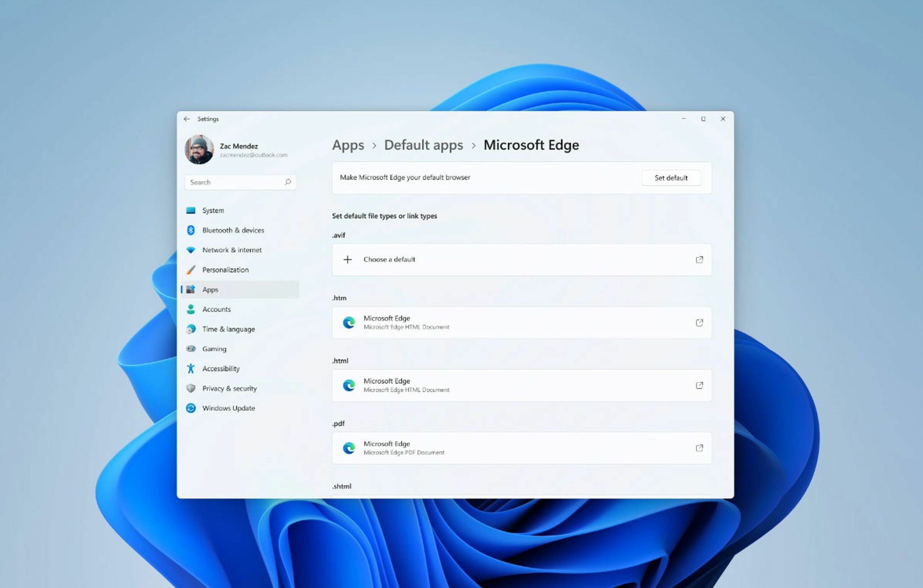
Task: Open Windows Update label
Action: tap(229, 408)
